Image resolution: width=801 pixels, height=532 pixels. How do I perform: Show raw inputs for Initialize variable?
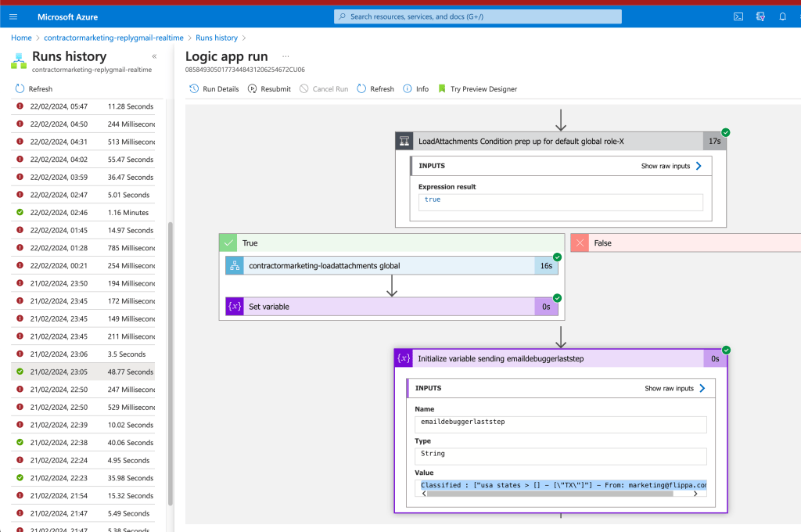pyautogui.click(x=675, y=388)
